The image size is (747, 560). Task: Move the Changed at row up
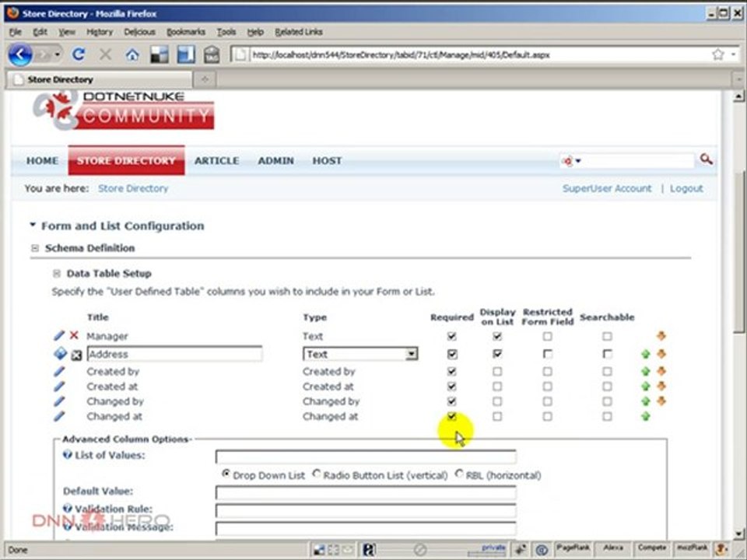(646, 417)
